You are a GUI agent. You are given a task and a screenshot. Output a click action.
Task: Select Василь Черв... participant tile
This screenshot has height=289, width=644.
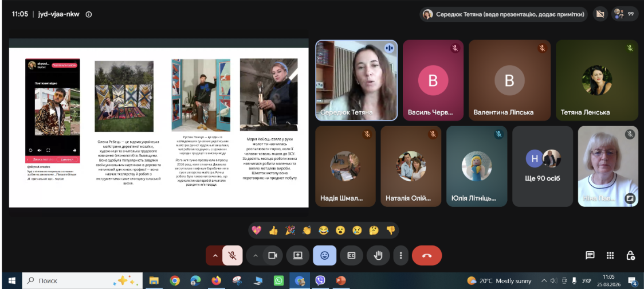(x=433, y=80)
